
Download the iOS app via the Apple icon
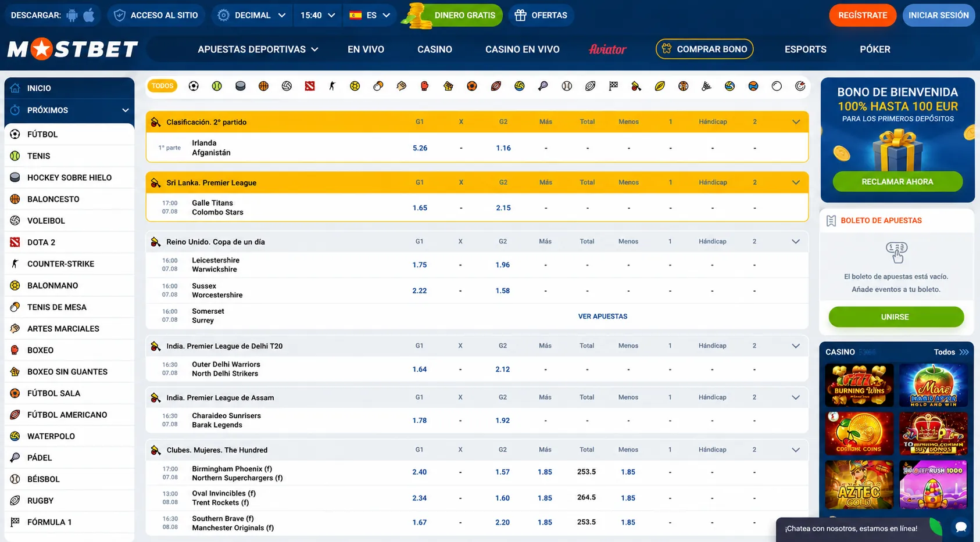(x=89, y=15)
